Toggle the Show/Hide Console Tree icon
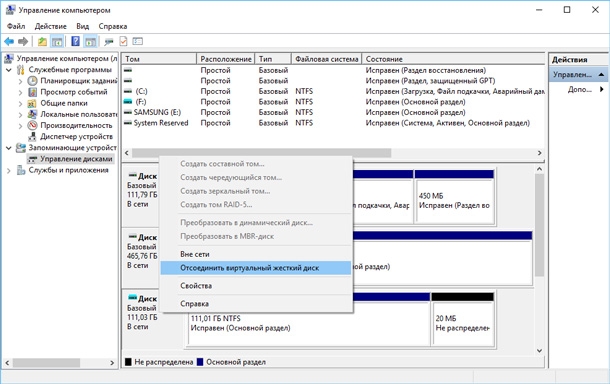Image resolution: width=610 pixels, height=384 pixels. tap(57, 41)
